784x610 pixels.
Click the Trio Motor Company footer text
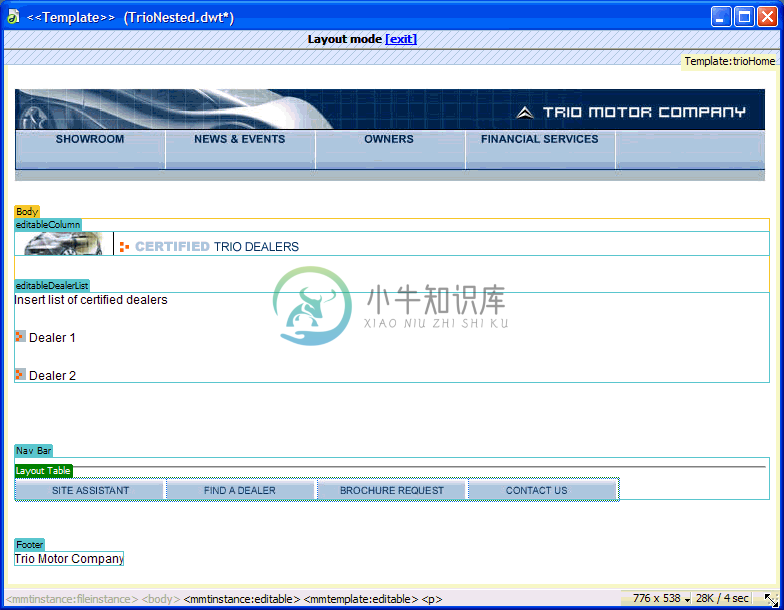(x=69, y=558)
